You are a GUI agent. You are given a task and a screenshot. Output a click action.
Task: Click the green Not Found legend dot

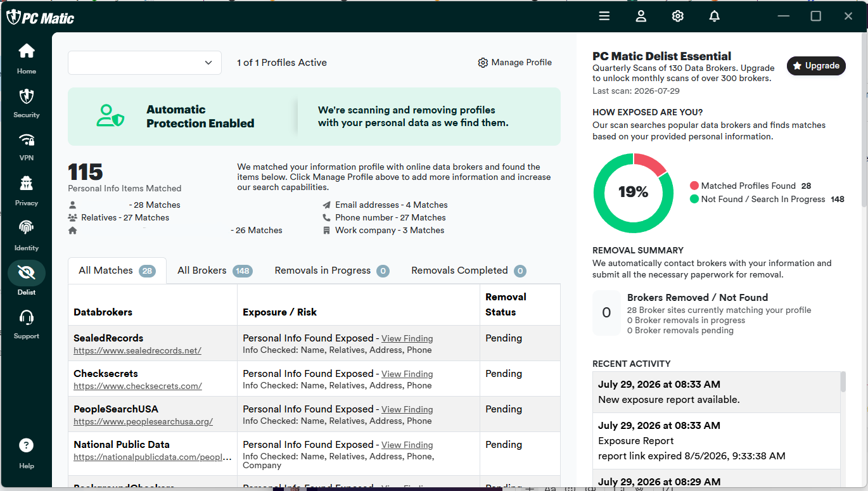click(x=694, y=200)
